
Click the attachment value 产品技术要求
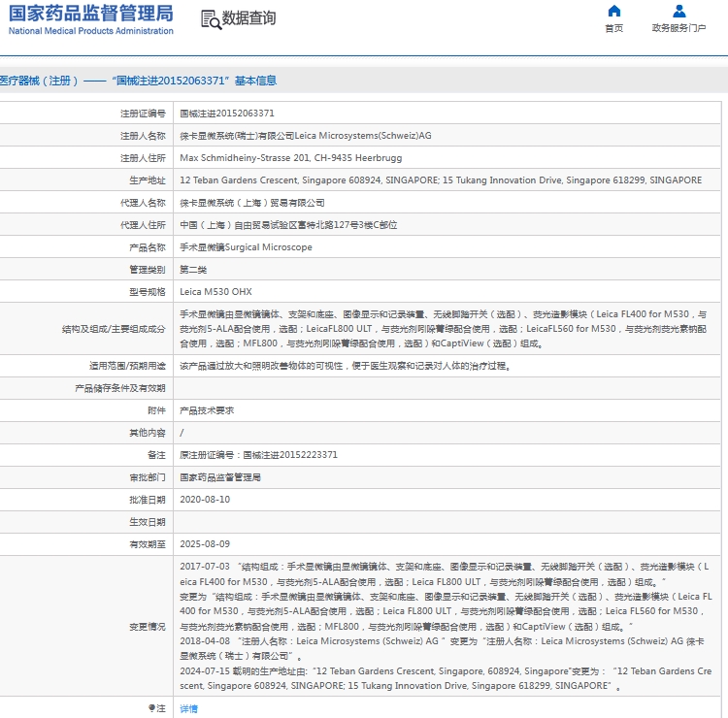tap(207, 410)
